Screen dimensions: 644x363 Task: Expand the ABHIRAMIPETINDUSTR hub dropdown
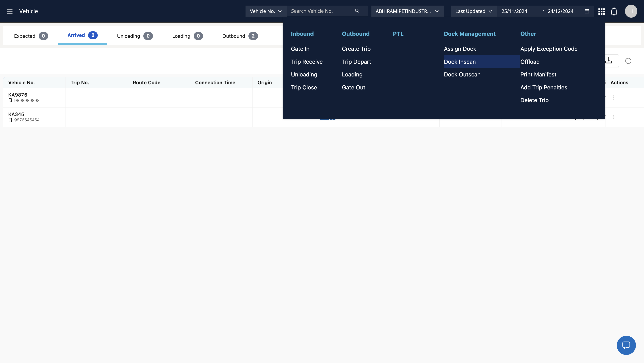[407, 11]
